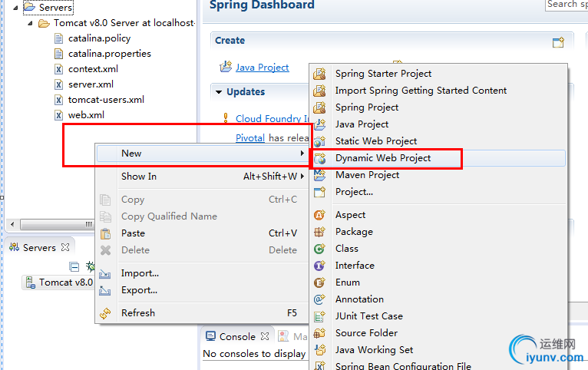Open the Cloud Foundry update link
The height and width of the screenshot is (370, 588).
click(x=272, y=118)
